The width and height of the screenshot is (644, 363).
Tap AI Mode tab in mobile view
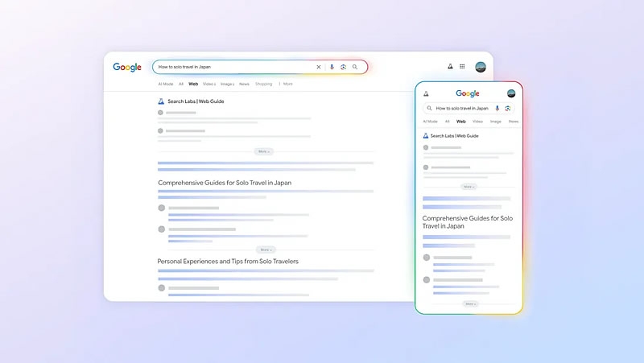[430, 122]
